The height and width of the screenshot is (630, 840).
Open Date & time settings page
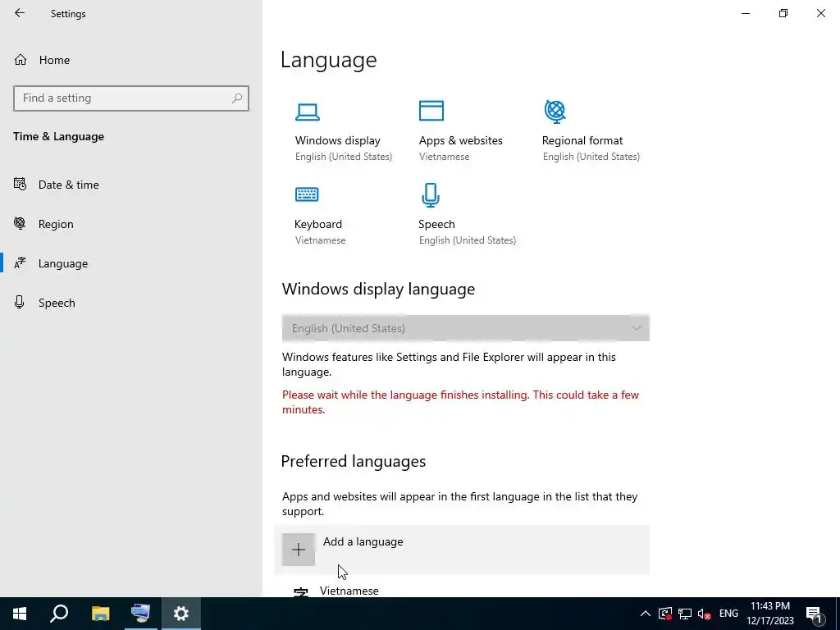69,185
